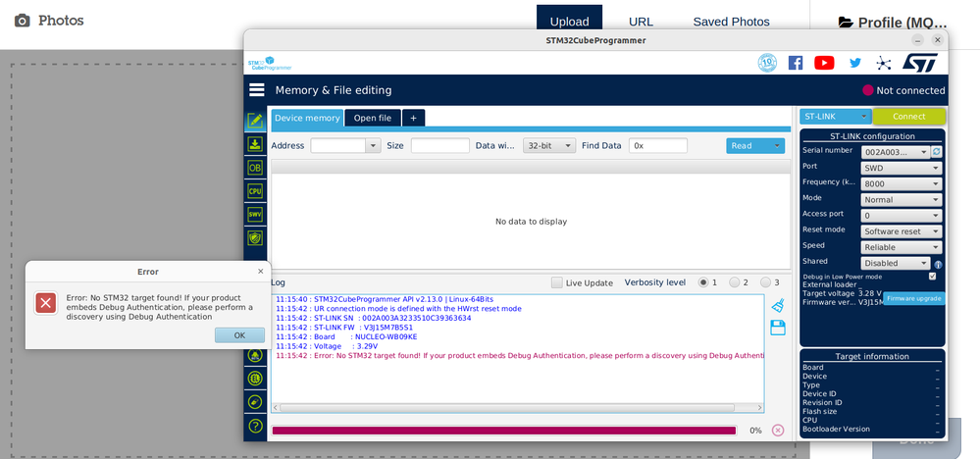Image resolution: width=980 pixels, height=459 pixels.
Task: Click the green Connect button
Action: (908, 116)
